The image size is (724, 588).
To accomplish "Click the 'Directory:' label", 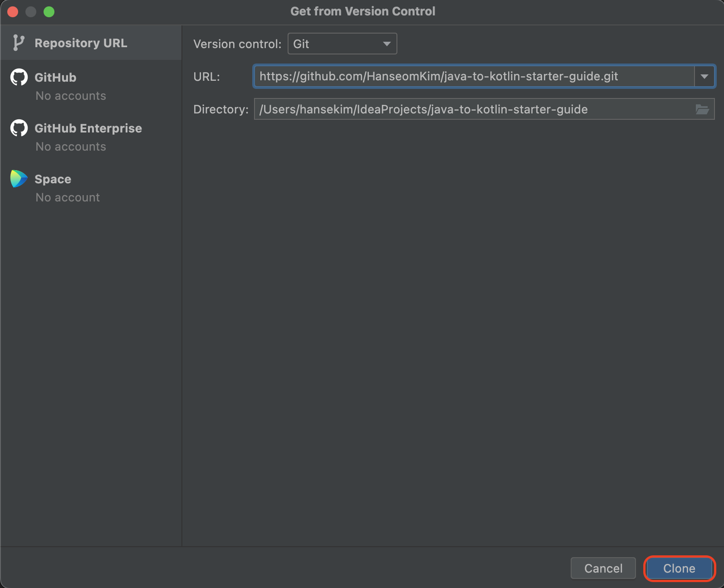I will tap(221, 109).
